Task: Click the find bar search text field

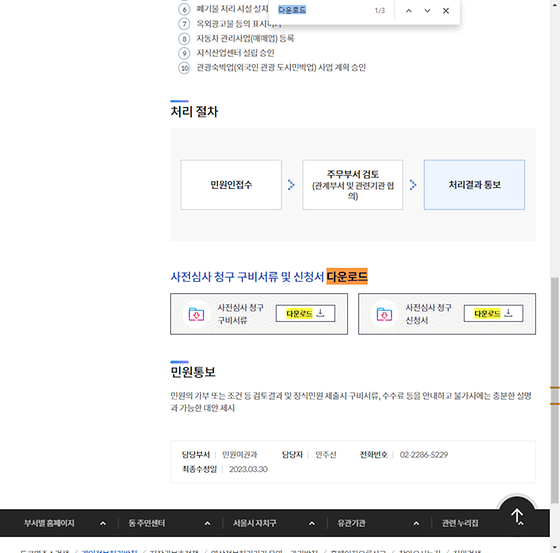Action: [321, 10]
